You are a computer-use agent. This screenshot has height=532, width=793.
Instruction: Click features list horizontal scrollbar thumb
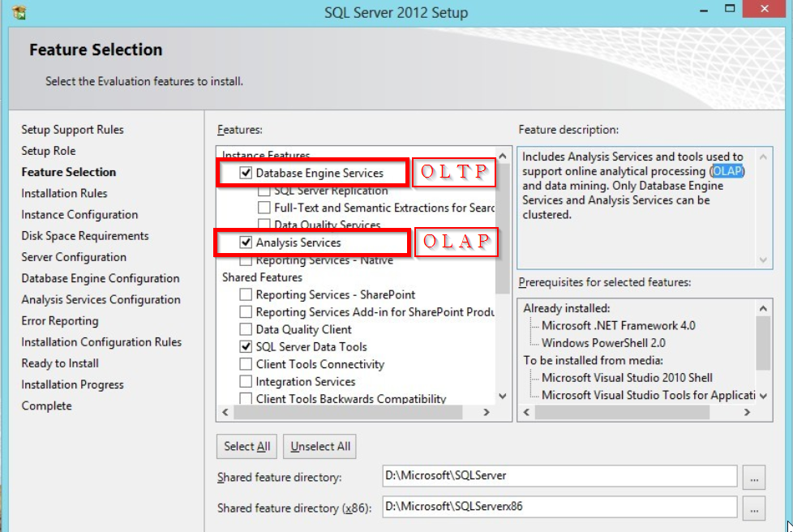tap(348, 412)
